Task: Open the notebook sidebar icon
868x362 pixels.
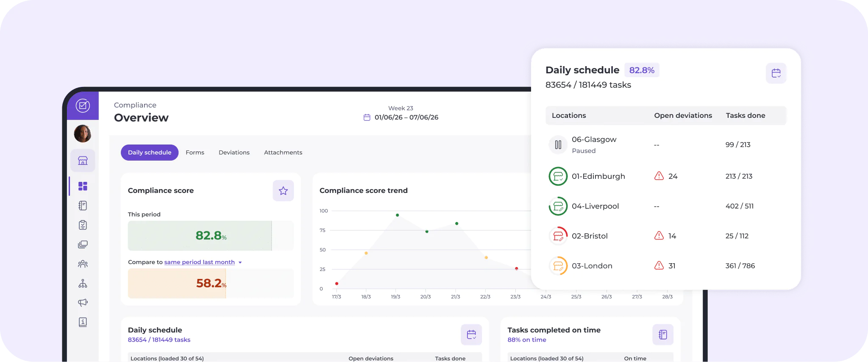Action: (x=83, y=206)
